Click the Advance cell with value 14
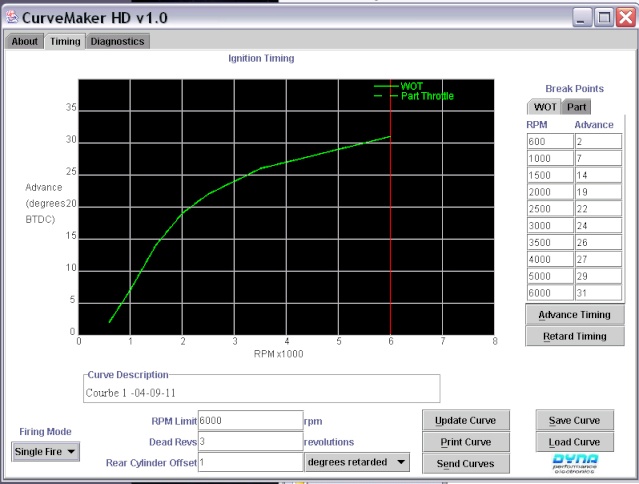 tap(598, 175)
